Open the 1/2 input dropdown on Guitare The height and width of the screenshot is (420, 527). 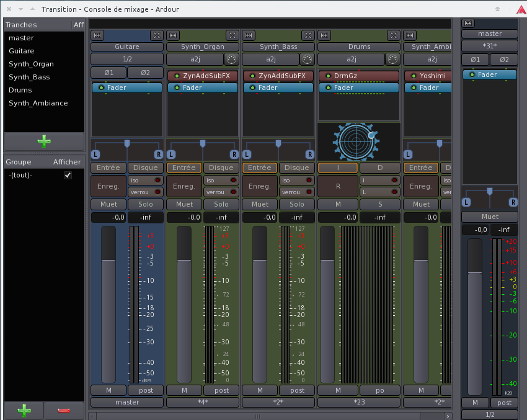[x=127, y=60]
